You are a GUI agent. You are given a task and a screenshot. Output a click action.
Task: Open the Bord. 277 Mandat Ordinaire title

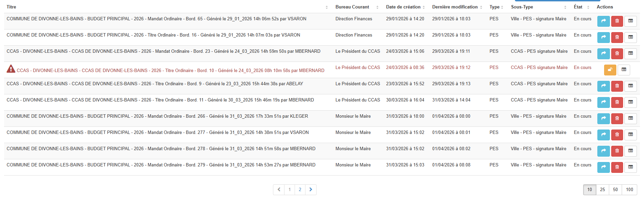(x=158, y=133)
